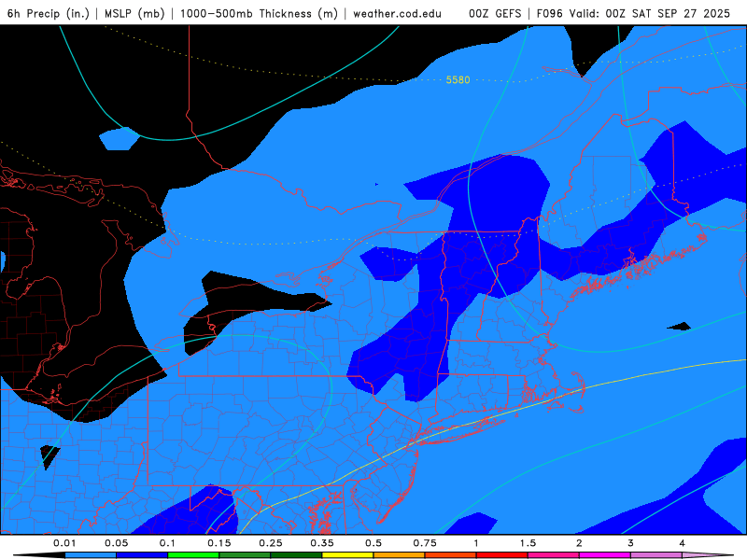Click the 0.75 legend value

tap(425, 543)
